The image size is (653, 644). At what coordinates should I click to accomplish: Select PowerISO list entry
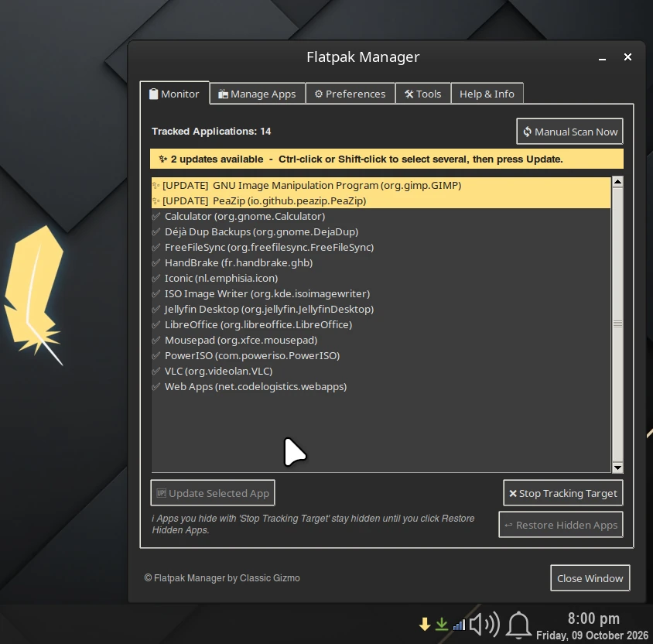(x=381, y=355)
